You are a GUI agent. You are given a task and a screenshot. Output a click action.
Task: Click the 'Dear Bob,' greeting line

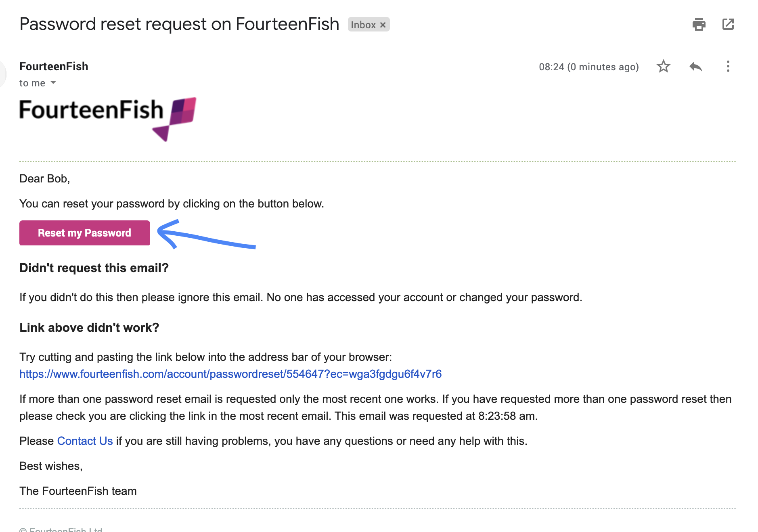[45, 178]
